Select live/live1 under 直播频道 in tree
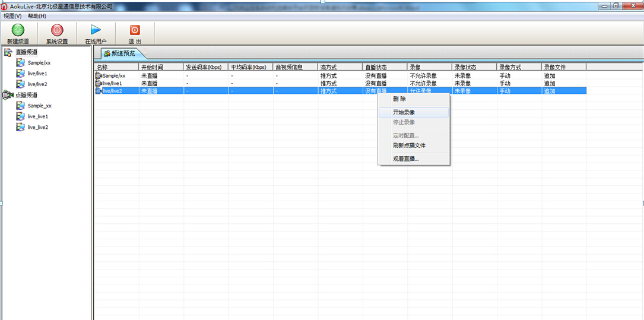Screen dimensions: 644x320 (37, 74)
